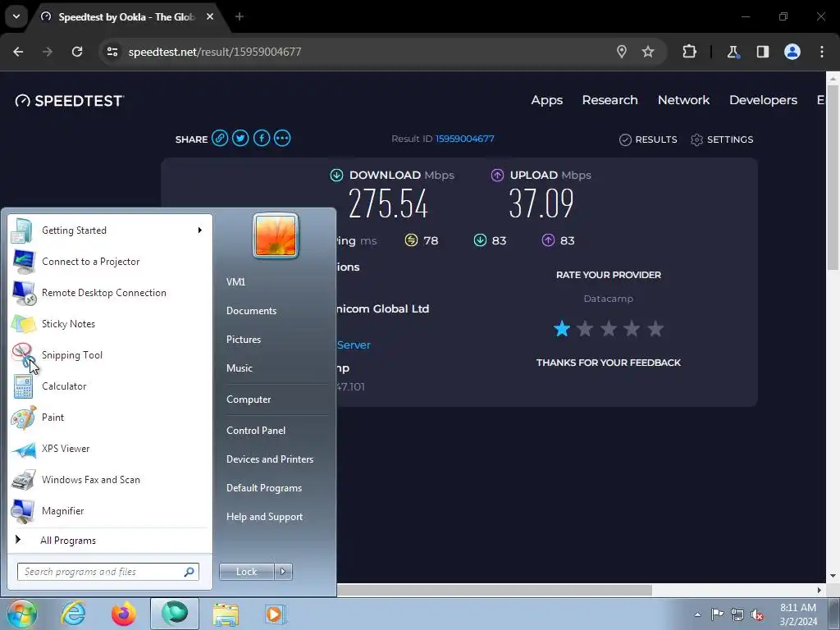Image resolution: width=840 pixels, height=630 pixels.
Task: Expand Getting Started submenu arrow
Action: (200, 231)
